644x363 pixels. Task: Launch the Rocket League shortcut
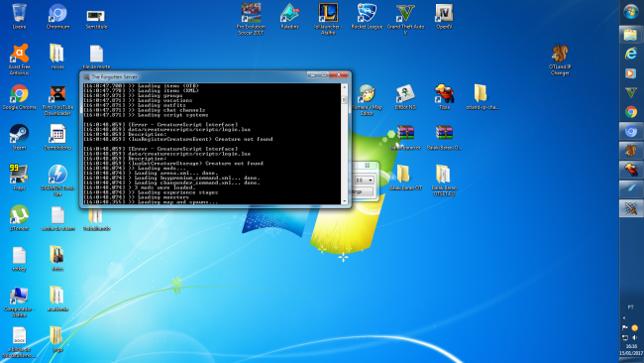(367, 17)
